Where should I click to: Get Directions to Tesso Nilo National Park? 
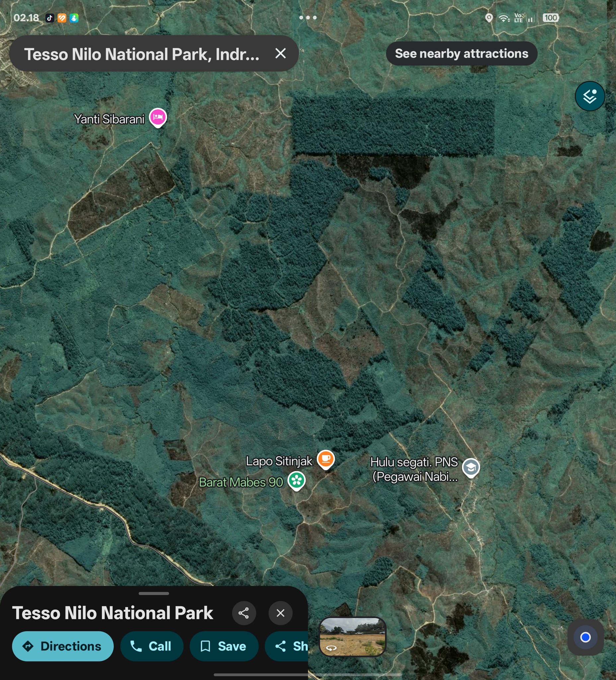coord(63,646)
